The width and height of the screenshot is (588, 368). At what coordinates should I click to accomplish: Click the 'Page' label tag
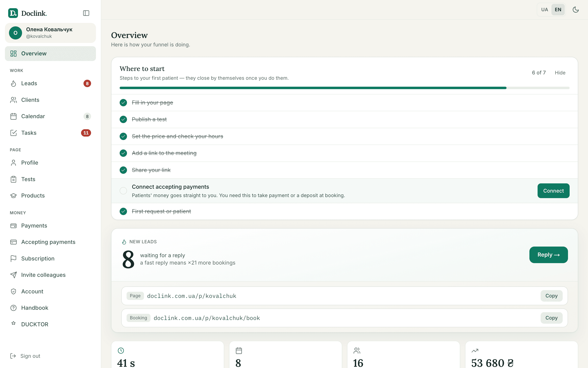coord(135,296)
